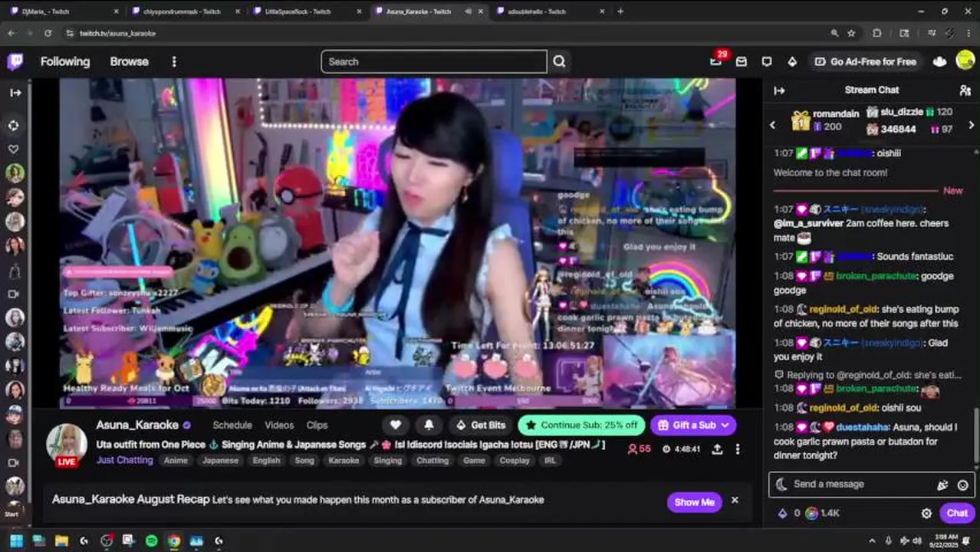Click the duestahaha username in chat
This screenshot has width=980, height=552.
[863, 427]
